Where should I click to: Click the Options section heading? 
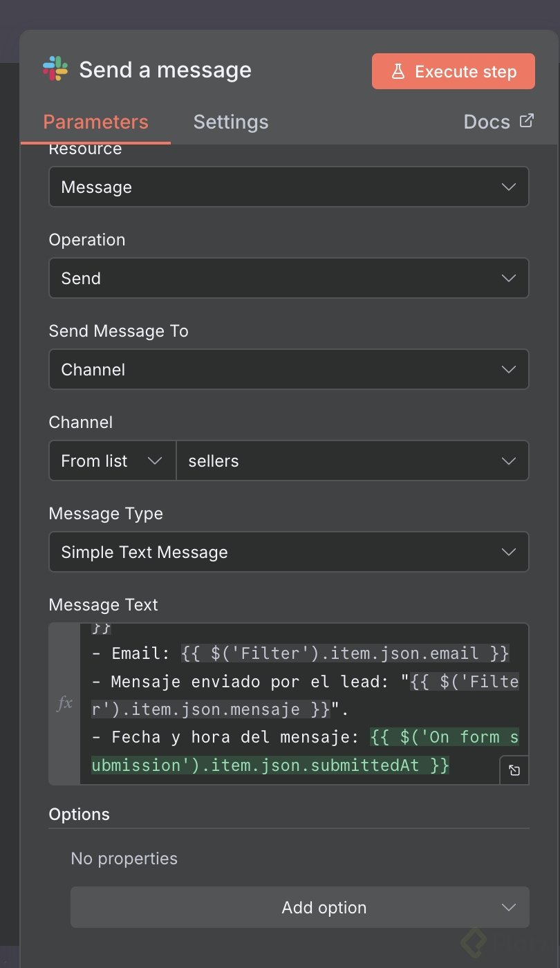click(80, 815)
